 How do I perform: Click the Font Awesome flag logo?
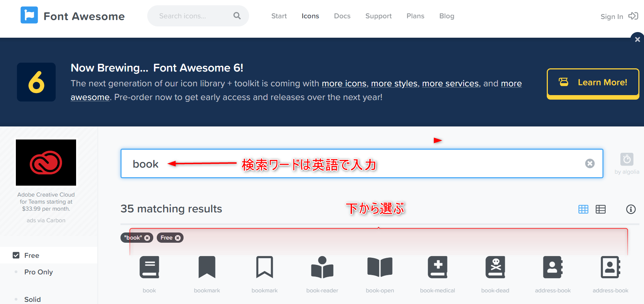point(29,15)
